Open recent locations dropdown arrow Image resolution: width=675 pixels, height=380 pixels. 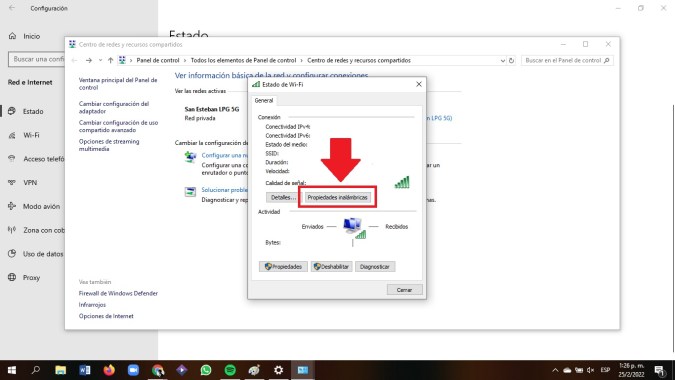pyautogui.click(x=100, y=60)
